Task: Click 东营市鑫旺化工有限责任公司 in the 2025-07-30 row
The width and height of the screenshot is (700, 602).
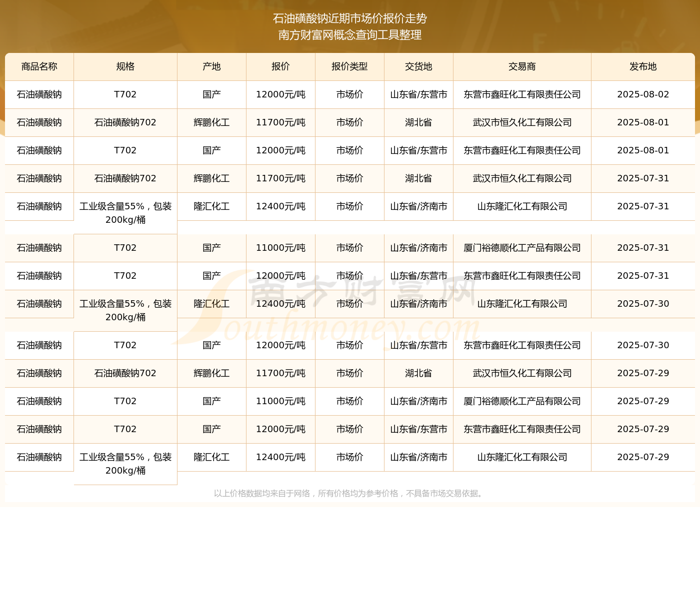Action: [522, 345]
